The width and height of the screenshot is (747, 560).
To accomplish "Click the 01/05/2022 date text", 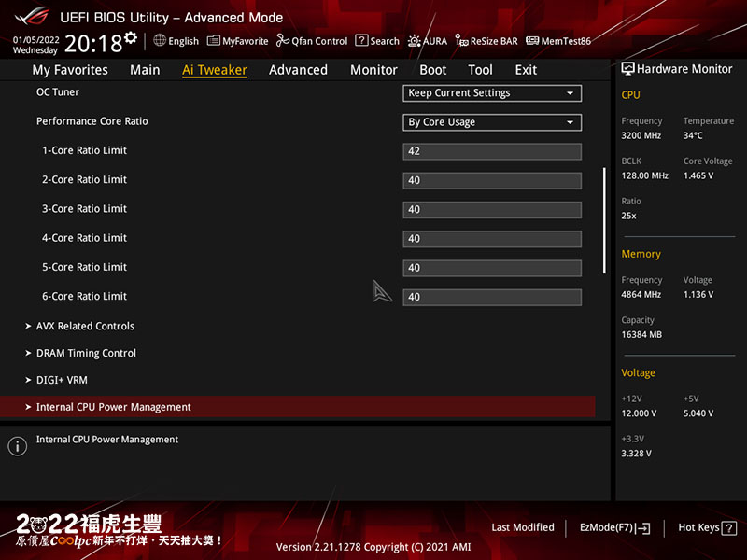I will 36,40.
